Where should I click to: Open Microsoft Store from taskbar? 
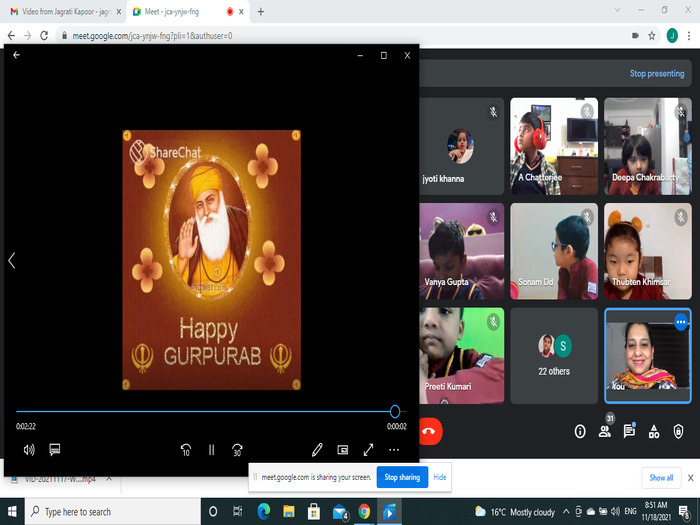pyautogui.click(x=313, y=512)
